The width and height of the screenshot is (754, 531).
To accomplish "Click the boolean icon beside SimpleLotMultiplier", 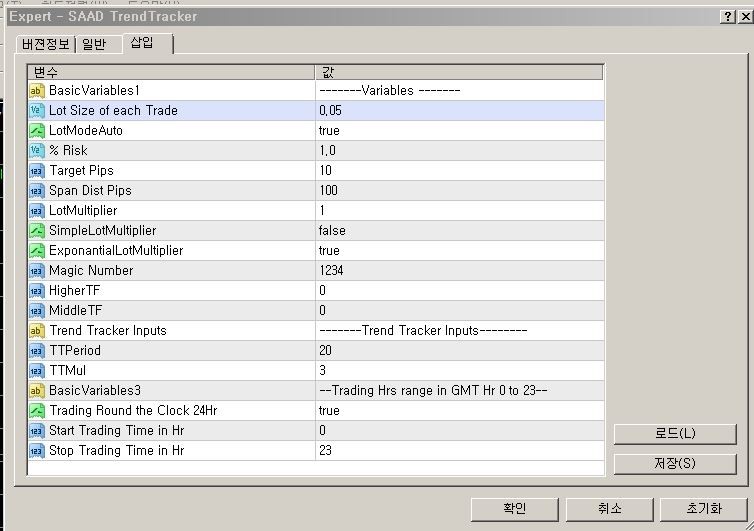I will pyautogui.click(x=37, y=230).
